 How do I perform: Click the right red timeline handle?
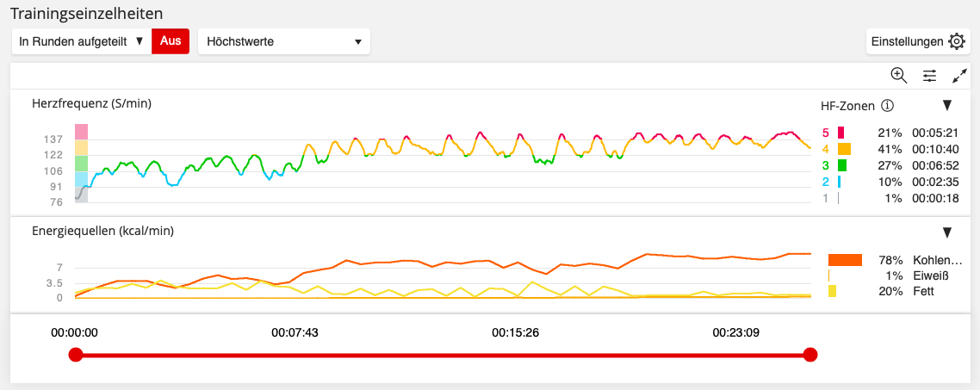809,355
